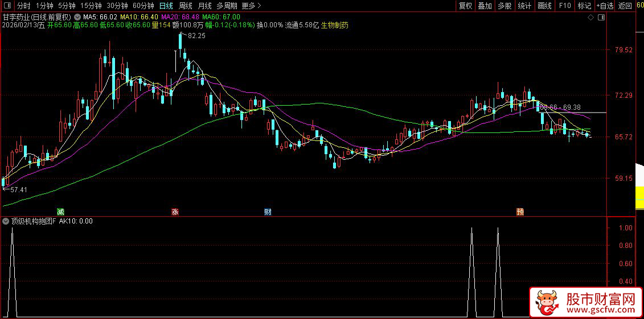The image size is (644, 319).
Task: Click the 统计 statistics button
Action: click(524, 6)
